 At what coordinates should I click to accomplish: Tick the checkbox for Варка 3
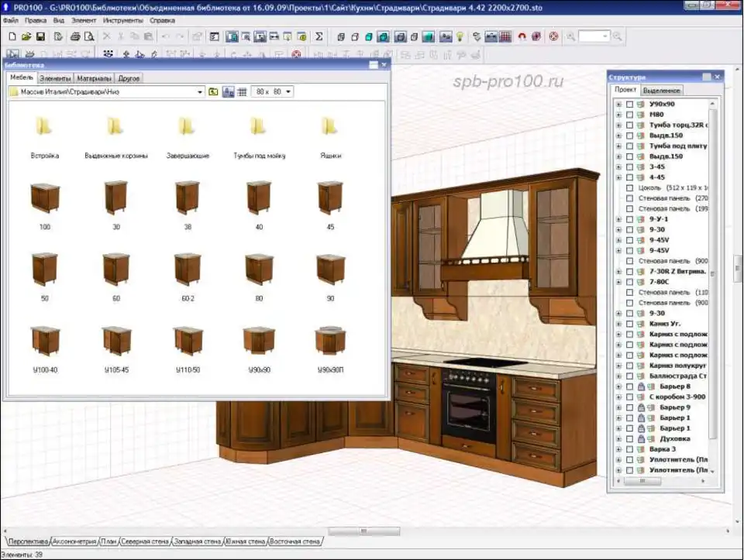[x=629, y=449]
